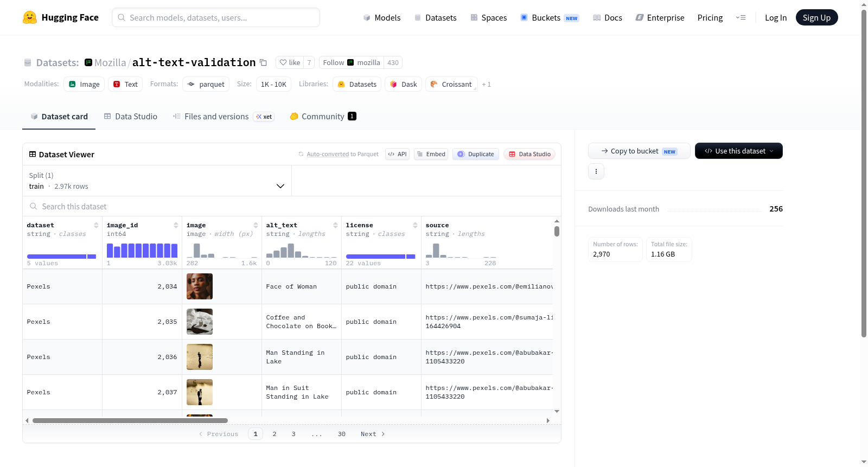The height and width of the screenshot is (467, 868).
Task: Click the Copy to bucket button
Action: [x=639, y=151]
